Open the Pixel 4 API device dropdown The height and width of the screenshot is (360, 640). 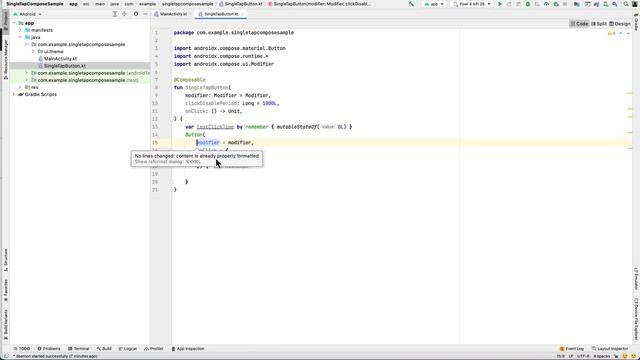click(x=472, y=4)
